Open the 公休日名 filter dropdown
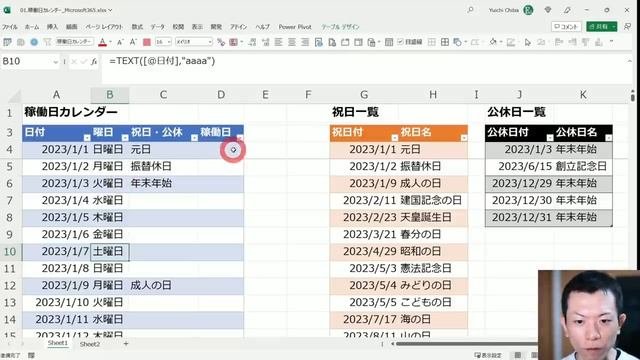The image size is (640, 360). pyautogui.click(x=609, y=138)
